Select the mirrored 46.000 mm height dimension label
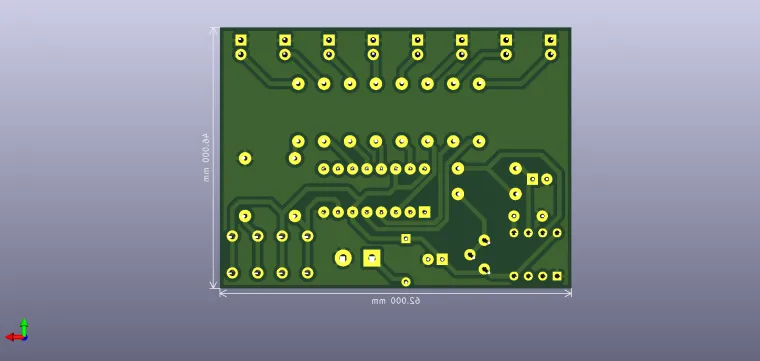Image resolution: width=760 pixels, height=361 pixels. click(x=206, y=157)
